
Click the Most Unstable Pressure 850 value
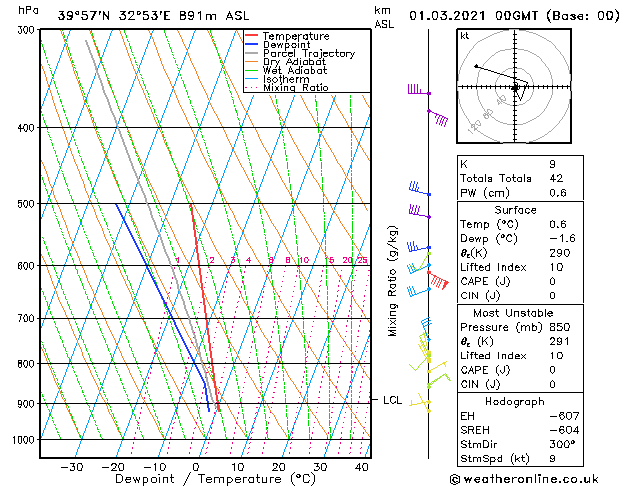pos(560,327)
